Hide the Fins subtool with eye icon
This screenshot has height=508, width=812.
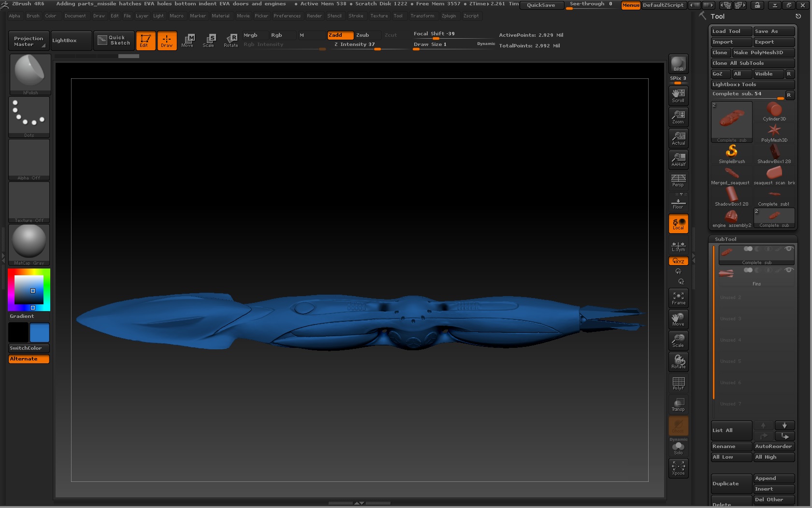788,270
